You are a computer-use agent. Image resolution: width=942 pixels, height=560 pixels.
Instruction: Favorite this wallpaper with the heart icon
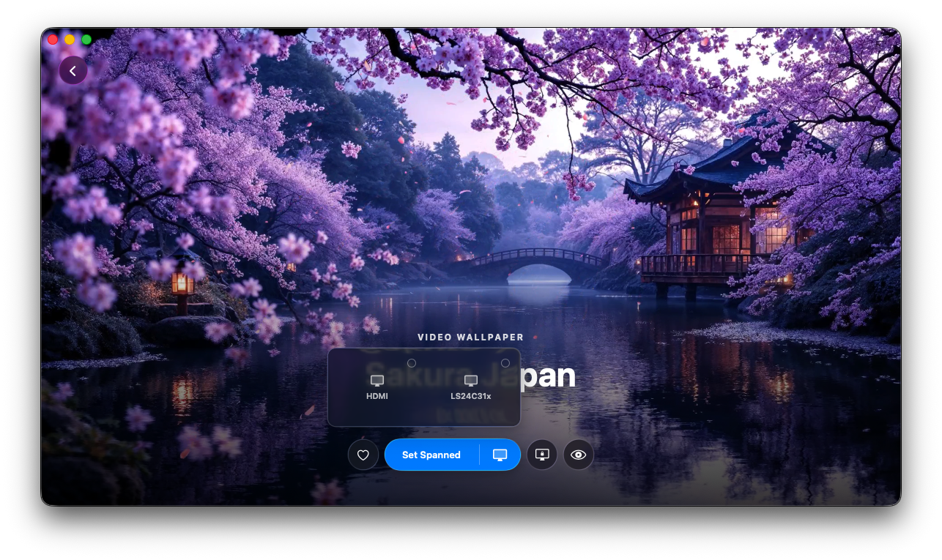363,455
